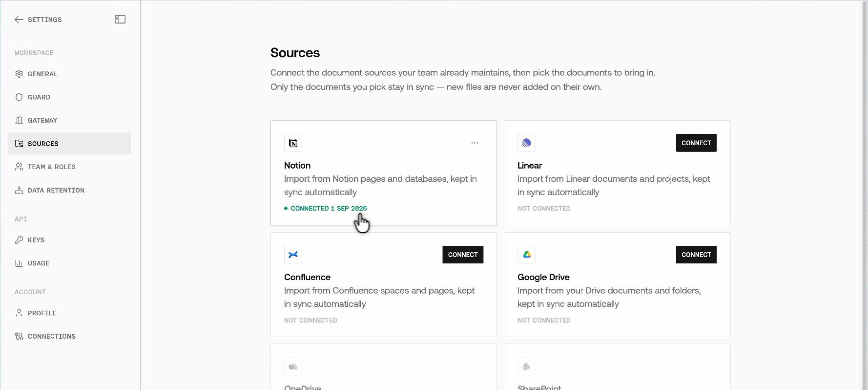Screen dimensions: 868x390
Task: Connect the Google Drive source
Action: point(696,255)
